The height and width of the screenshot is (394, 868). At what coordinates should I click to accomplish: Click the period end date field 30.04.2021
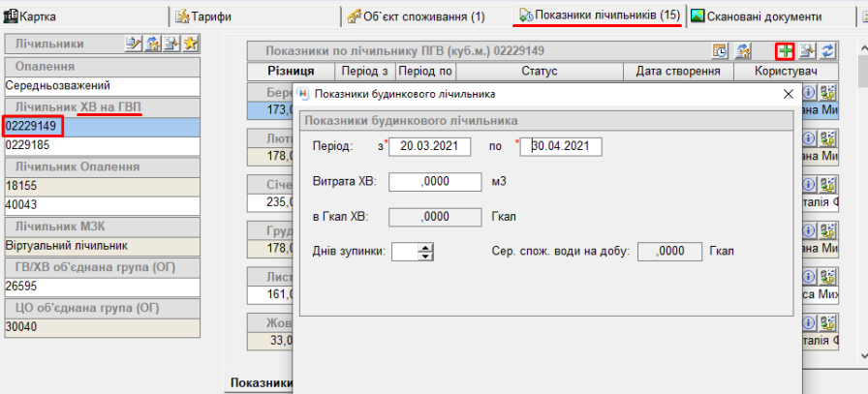562,146
